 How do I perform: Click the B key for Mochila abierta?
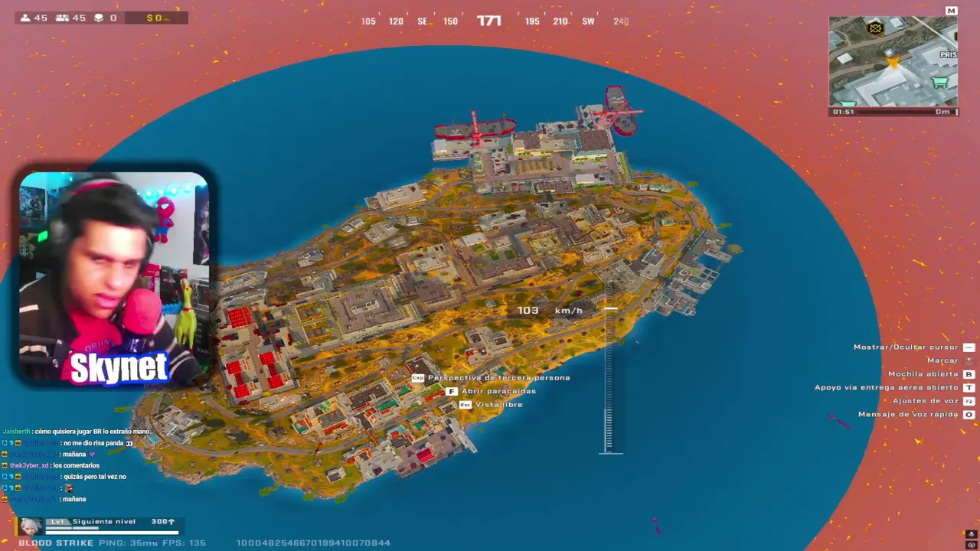[969, 374]
